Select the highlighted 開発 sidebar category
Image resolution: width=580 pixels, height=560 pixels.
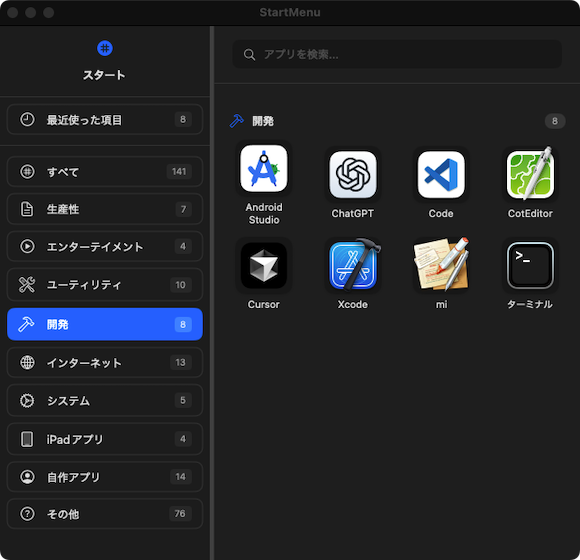click(105, 324)
